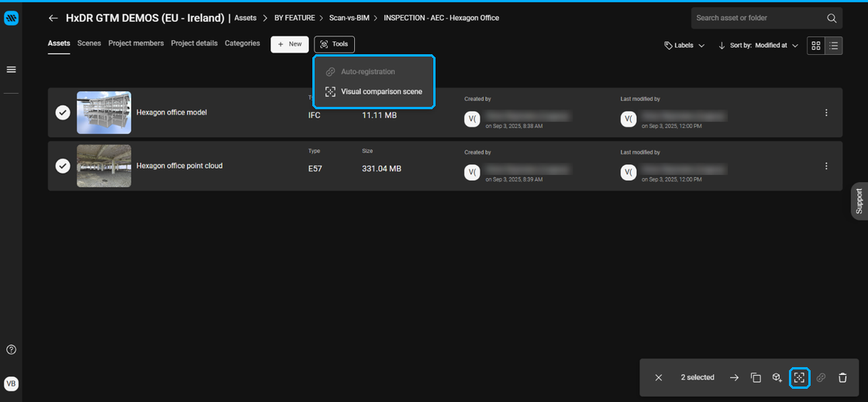868x402 pixels.
Task: Select Visual comparison scene menu entry
Action: pos(374,92)
